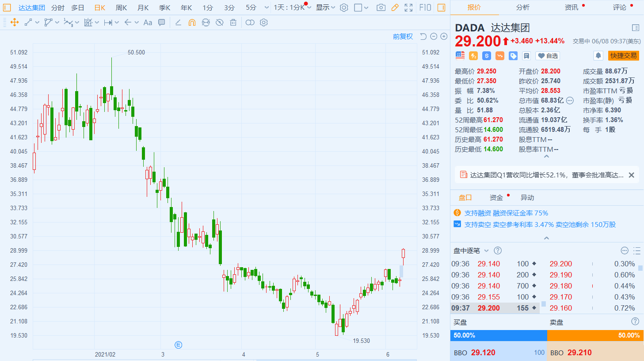Toggle the orange magnet snap tool
The width and height of the screenshot is (644, 361).
point(192,23)
